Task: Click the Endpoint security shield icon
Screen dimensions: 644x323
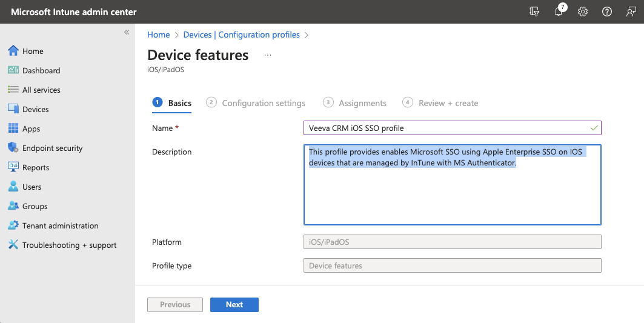Action: 13,148
